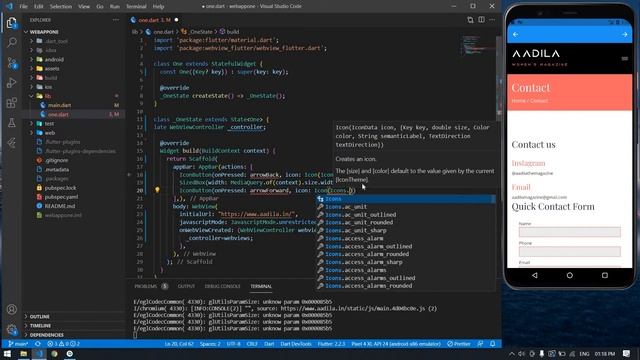Image resolution: width=640 pixels, height=360 pixels.
Task: Open the Testing flask view
Action: pos(11,122)
